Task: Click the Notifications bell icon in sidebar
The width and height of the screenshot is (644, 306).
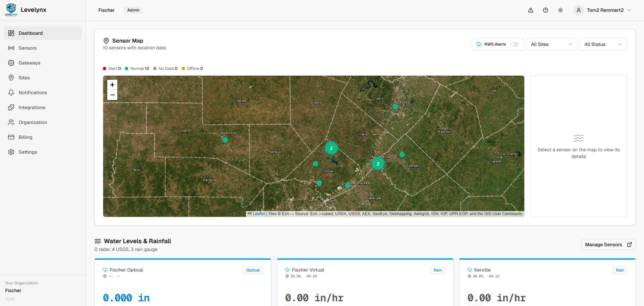Action: click(11, 93)
